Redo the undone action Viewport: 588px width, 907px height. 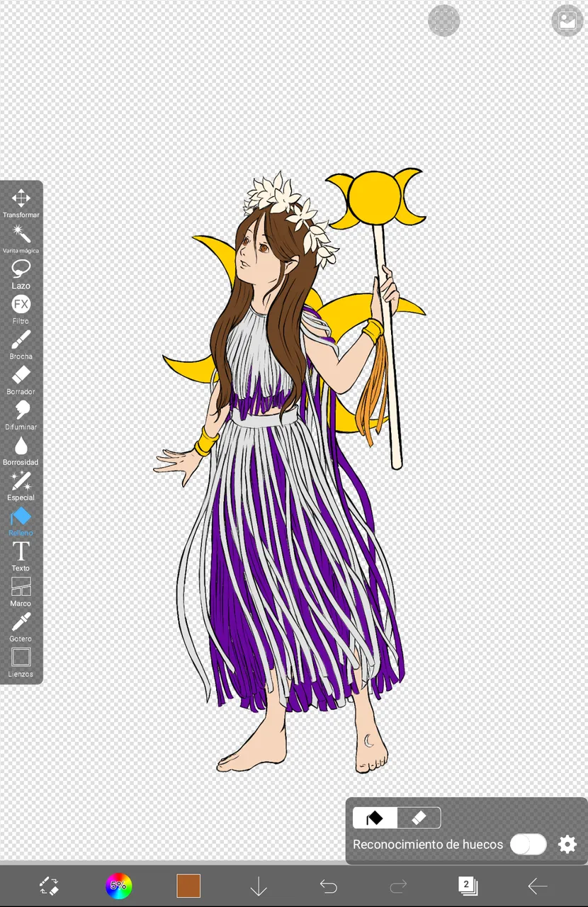point(398,886)
